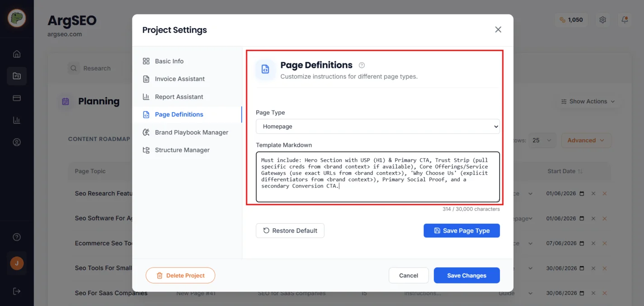Open the projects folder icon in sidebar
Screen dimensions: 644x306
pos(17,76)
